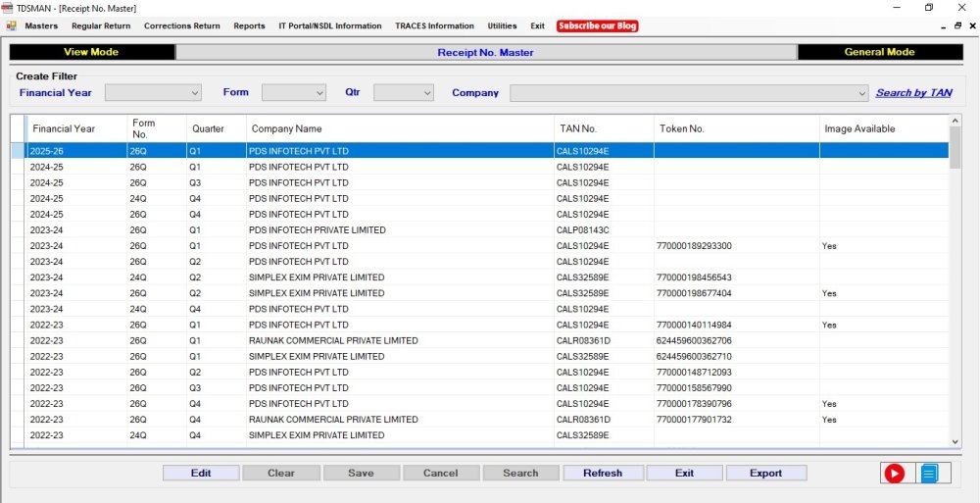The height and width of the screenshot is (503, 980).
Task: Click the Export button
Action: (765, 473)
